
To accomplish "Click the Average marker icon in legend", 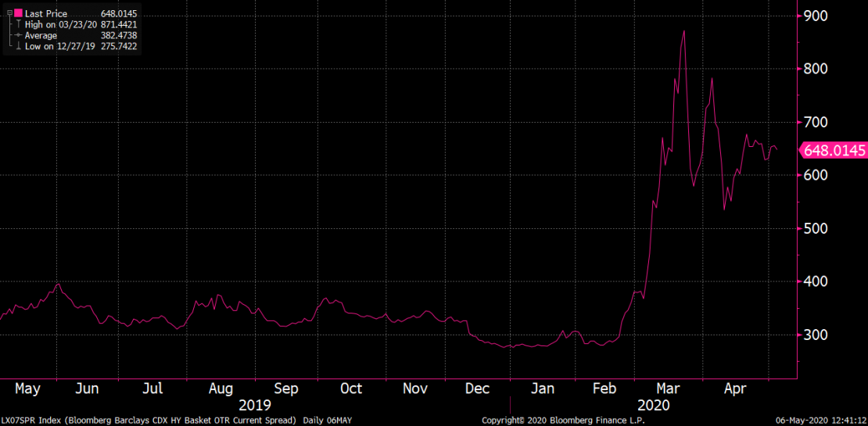I will click(x=18, y=36).
